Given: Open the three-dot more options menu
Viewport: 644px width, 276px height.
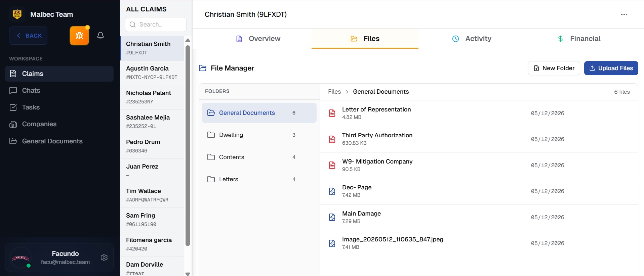Looking at the screenshot, I should [624, 14].
